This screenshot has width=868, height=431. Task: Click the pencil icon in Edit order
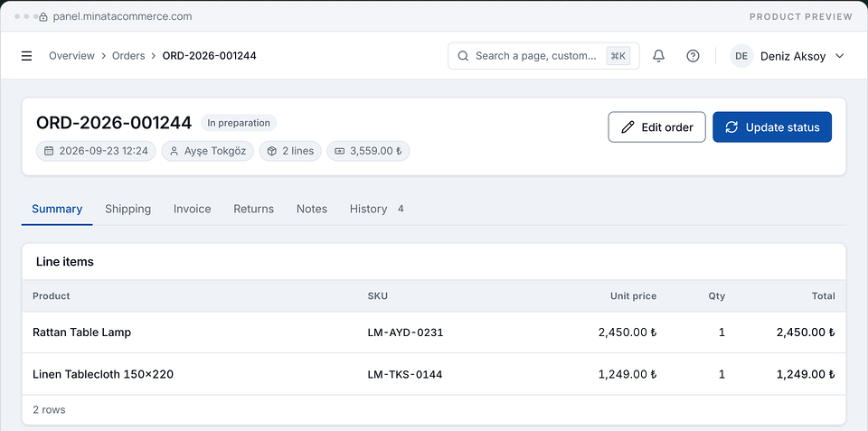click(x=627, y=127)
